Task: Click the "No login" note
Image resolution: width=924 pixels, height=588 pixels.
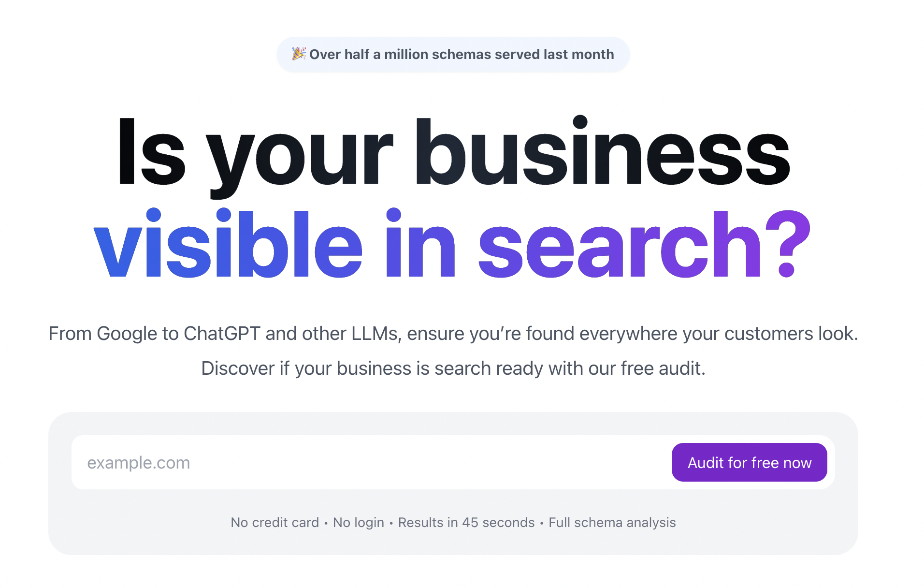Action: point(358,523)
